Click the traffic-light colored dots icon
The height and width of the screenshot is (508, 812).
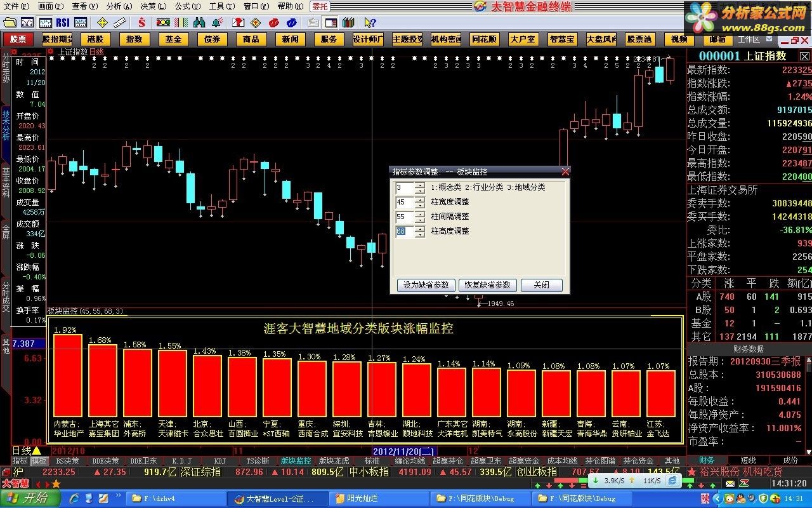[x=164, y=22]
